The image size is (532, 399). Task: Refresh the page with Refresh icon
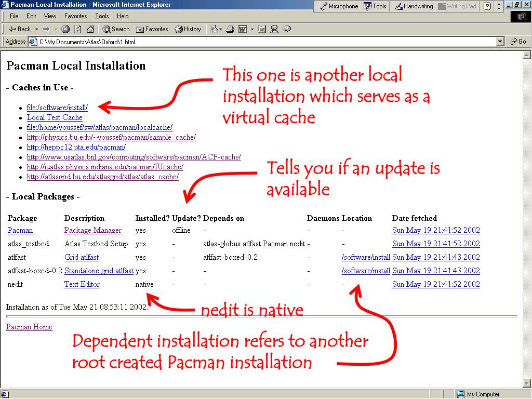coord(78,29)
